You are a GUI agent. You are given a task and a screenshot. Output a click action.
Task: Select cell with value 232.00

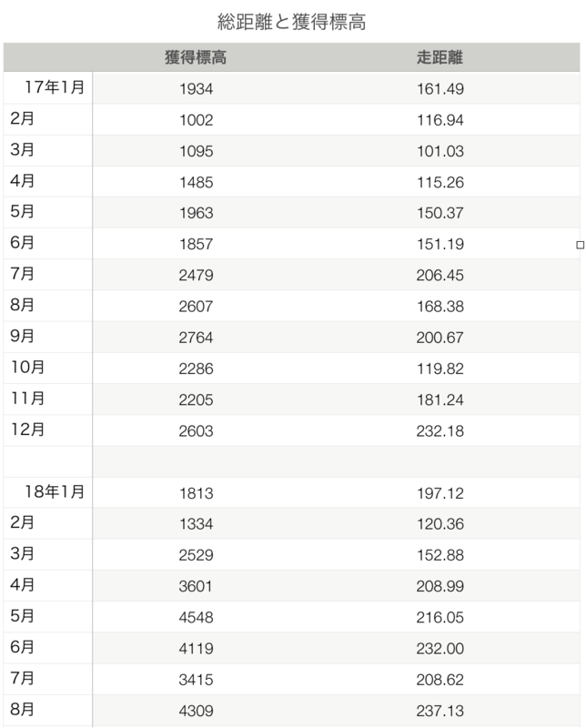click(439, 648)
